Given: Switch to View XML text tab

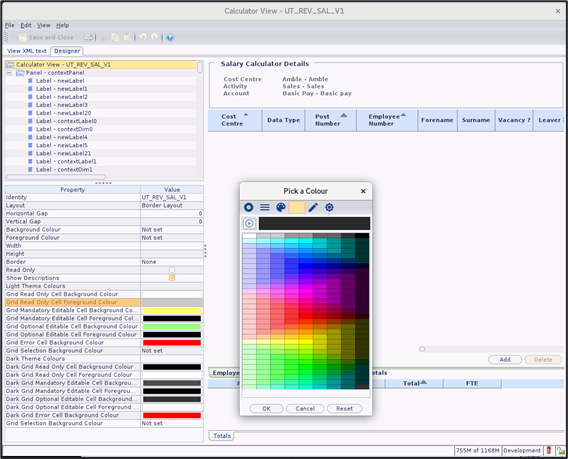Looking at the screenshot, I should (x=27, y=51).
